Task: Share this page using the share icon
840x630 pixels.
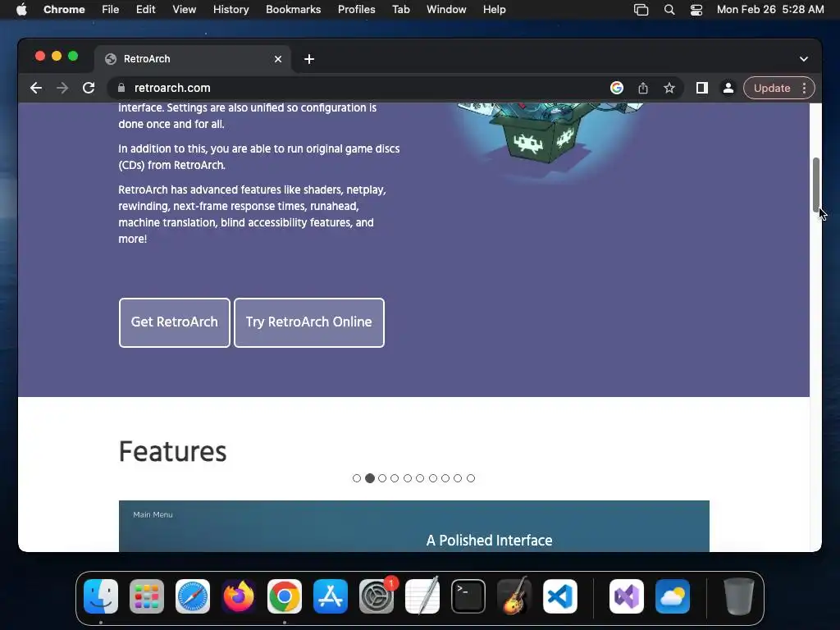Action: tap(643, 88)
